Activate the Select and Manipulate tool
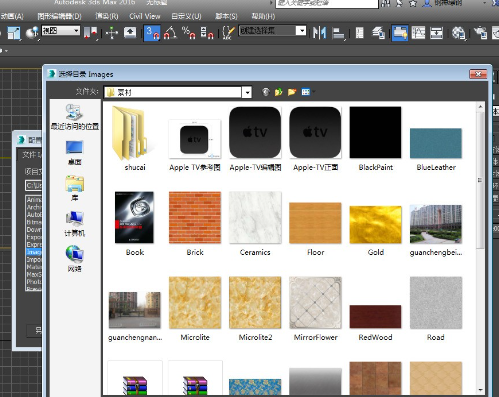 pos(111,33)
